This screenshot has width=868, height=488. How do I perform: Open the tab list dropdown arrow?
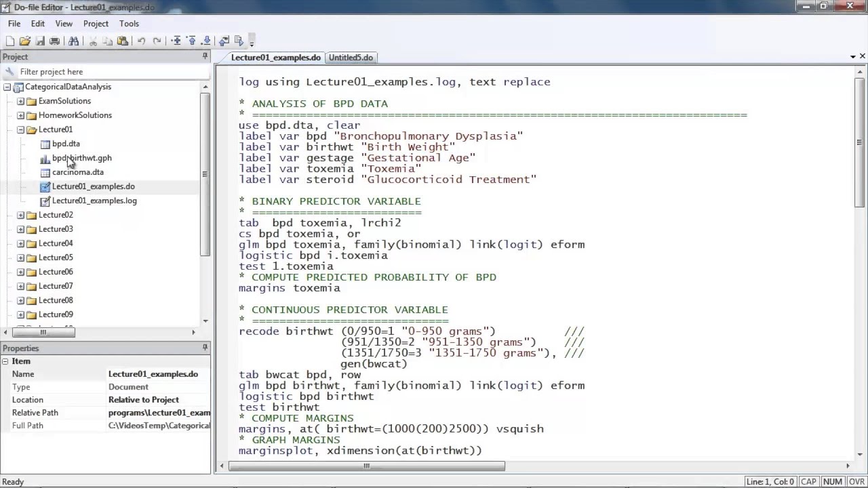pyautogui.click(x=853, y=57)
